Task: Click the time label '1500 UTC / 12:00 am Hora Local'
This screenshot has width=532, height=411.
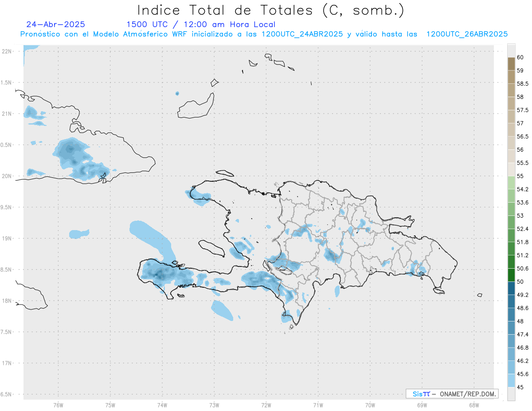Action: point(201,24)
